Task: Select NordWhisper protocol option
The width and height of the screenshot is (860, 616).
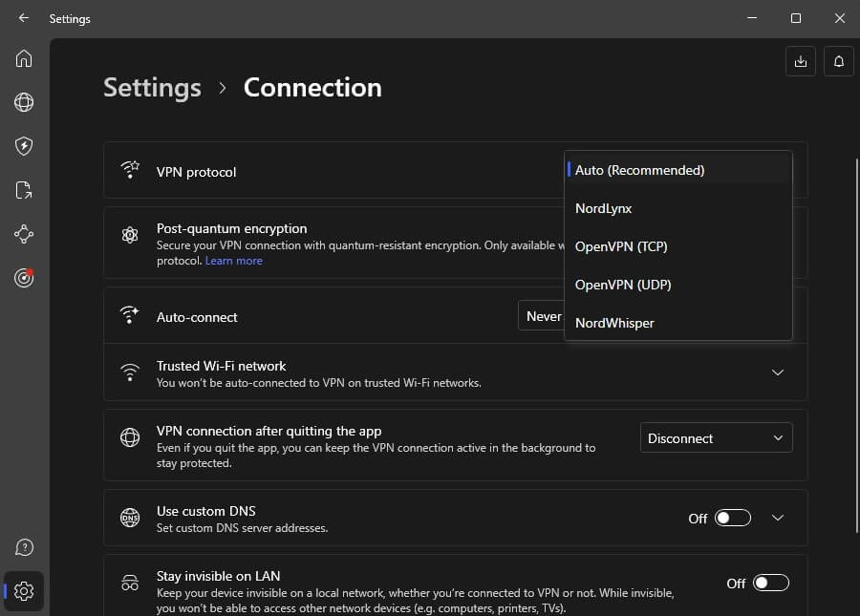Action: (678, 324)
